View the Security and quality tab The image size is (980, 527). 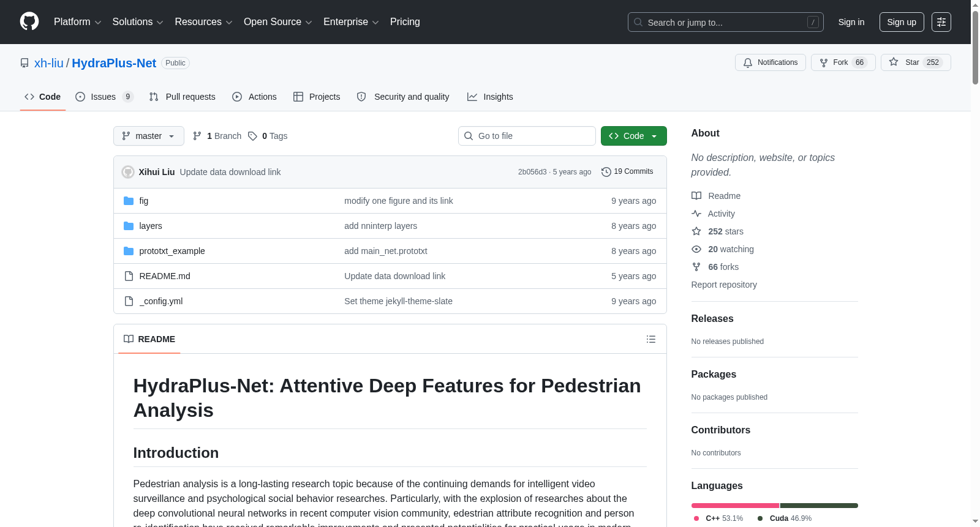pyautogui.click(x=403, y=97)
